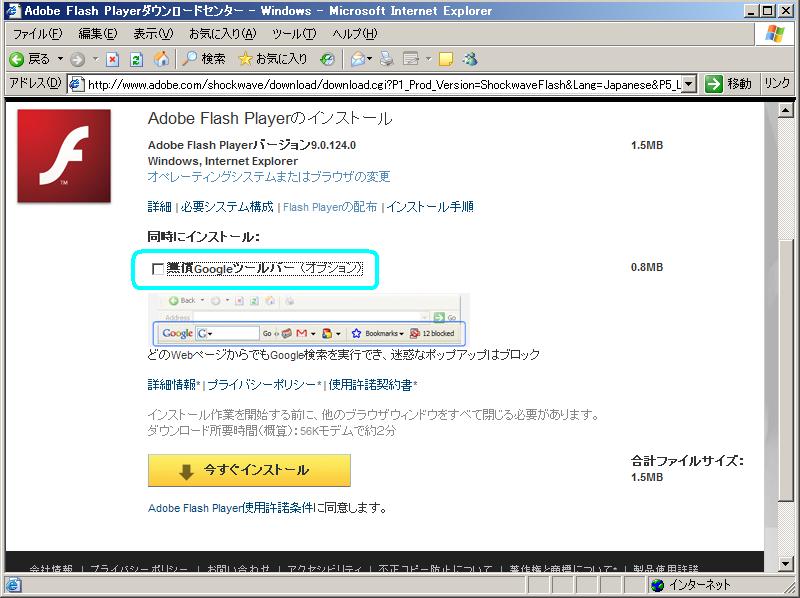Stop page loading with the X icon
The width and height of the screenshot is (800, 598).
(x=112, y=60)
